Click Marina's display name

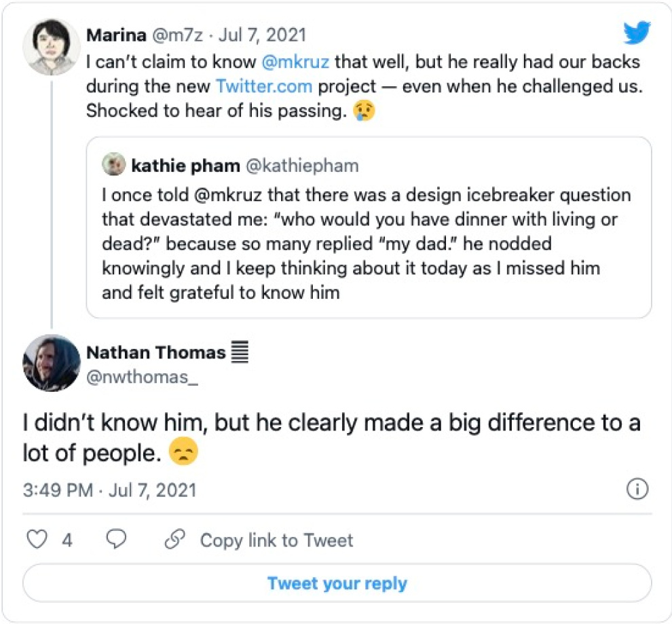pyautogui.click(x=114, y=35)
